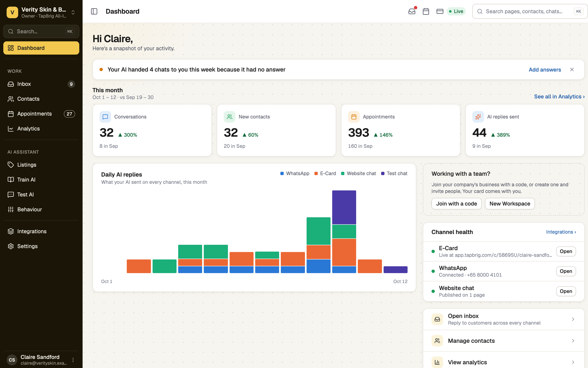Click the AI replies sparkle icon
The width and height of the screenshot is (588, 368).
[478, 117]
